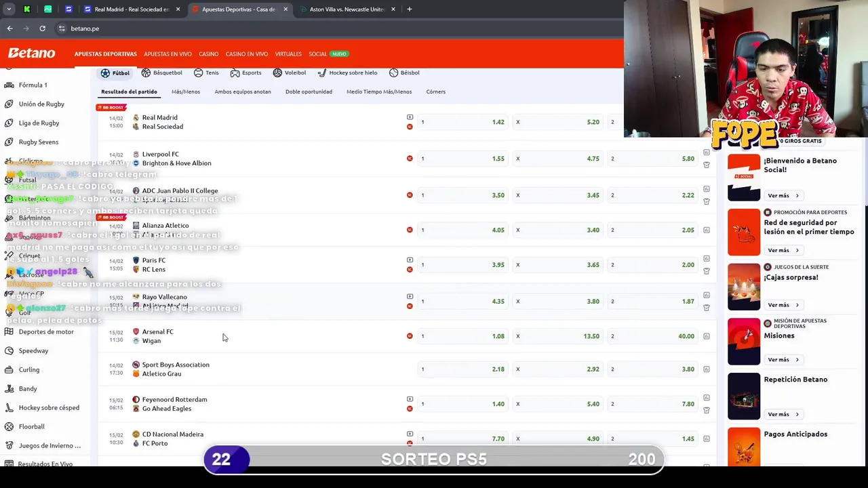The width and height of the screenshot is (868, 488).
Task: Open live stream icon for Real Madrid match
Action: click(410, 117)
